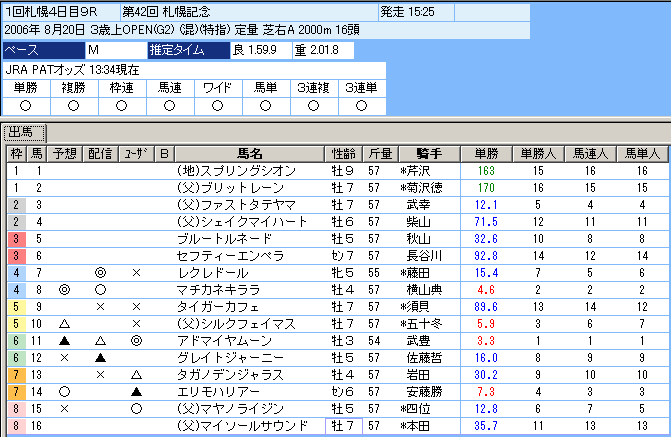671x437 pixels.
Task: Click the 馬単 circle in odds panel
Action: [x=260, y=105]
